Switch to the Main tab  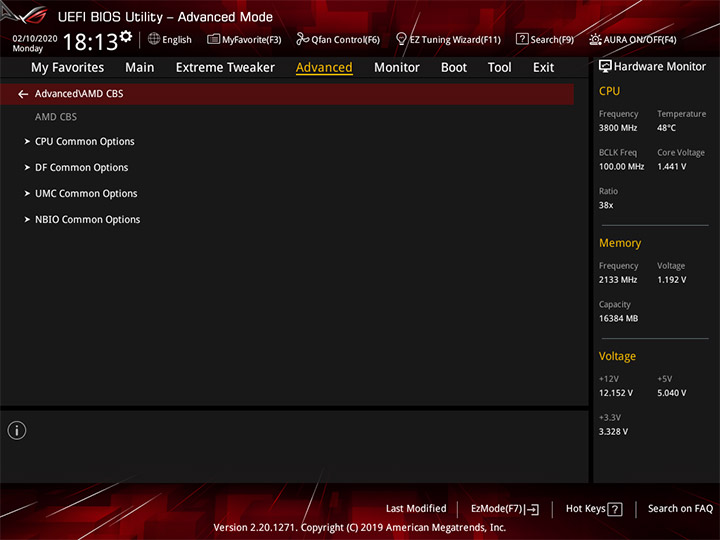[140, 68]
